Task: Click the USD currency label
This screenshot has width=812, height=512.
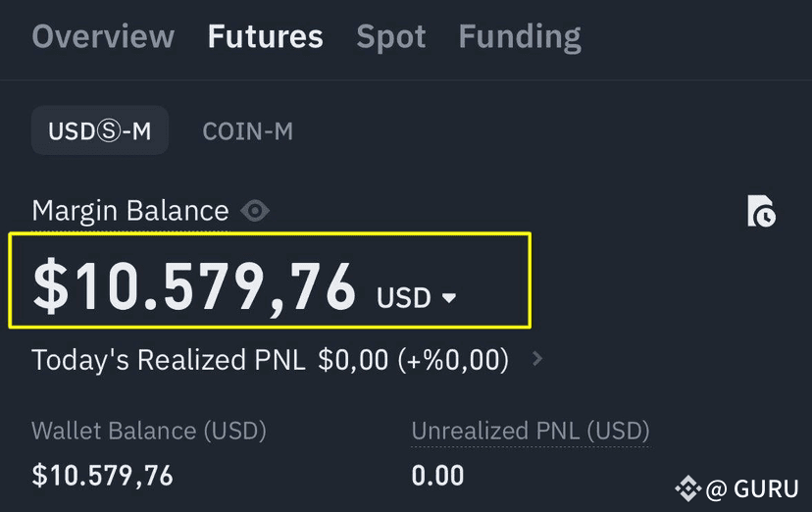Action: point(404,297)
